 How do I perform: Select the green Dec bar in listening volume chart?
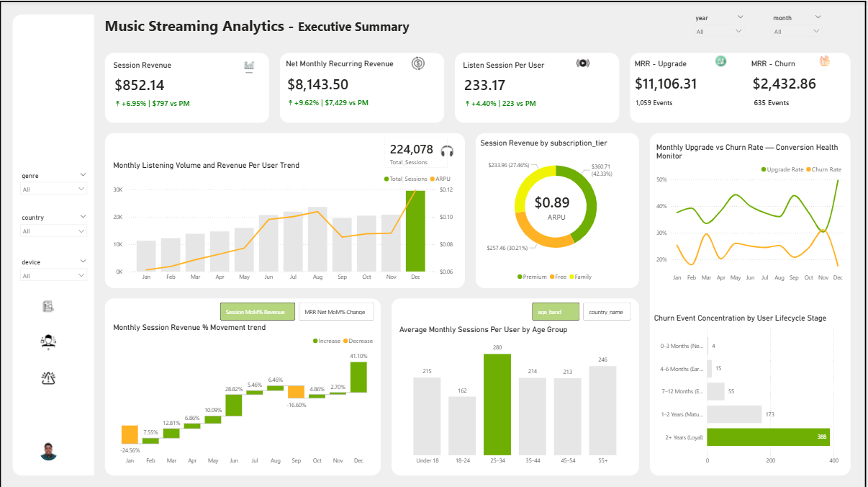pos(415,231)
